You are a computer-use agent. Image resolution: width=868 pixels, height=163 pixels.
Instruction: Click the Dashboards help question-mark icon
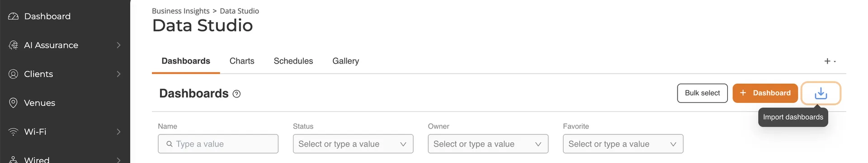[236, 94]
